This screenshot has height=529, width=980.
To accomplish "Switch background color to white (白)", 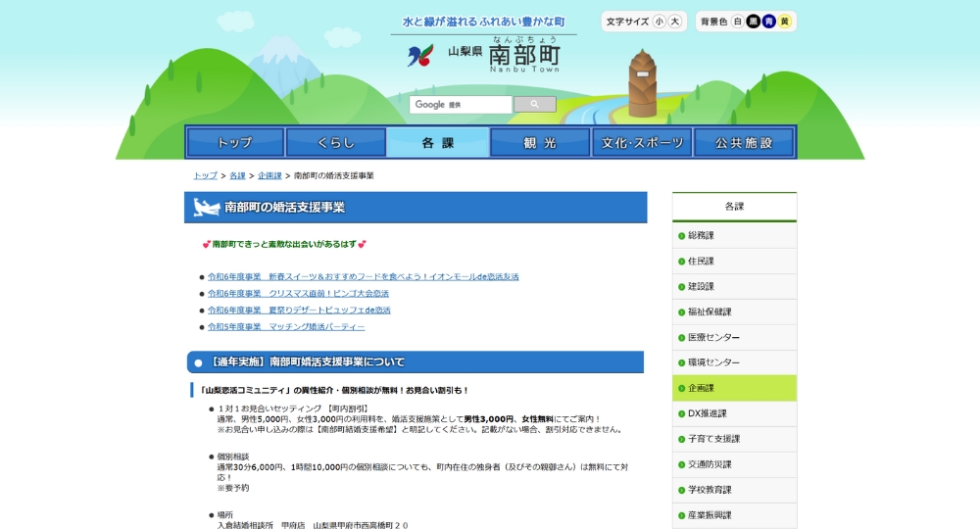I will point(738,22).
